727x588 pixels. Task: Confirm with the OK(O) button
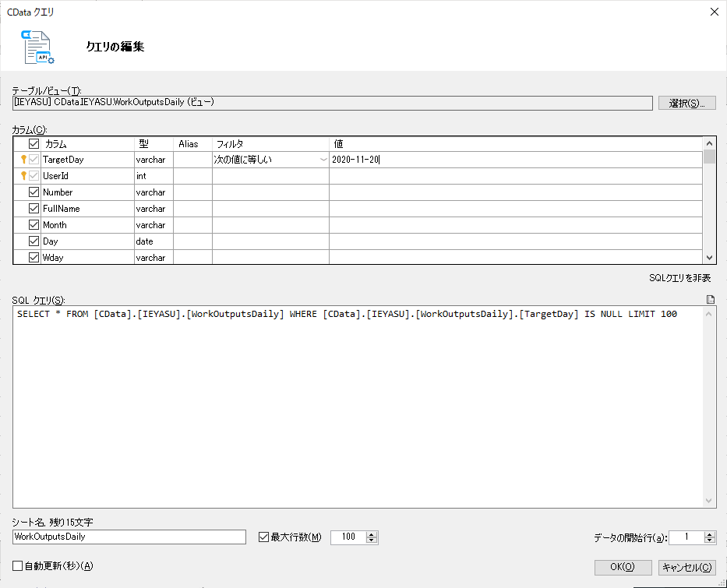tap(623, 567)
